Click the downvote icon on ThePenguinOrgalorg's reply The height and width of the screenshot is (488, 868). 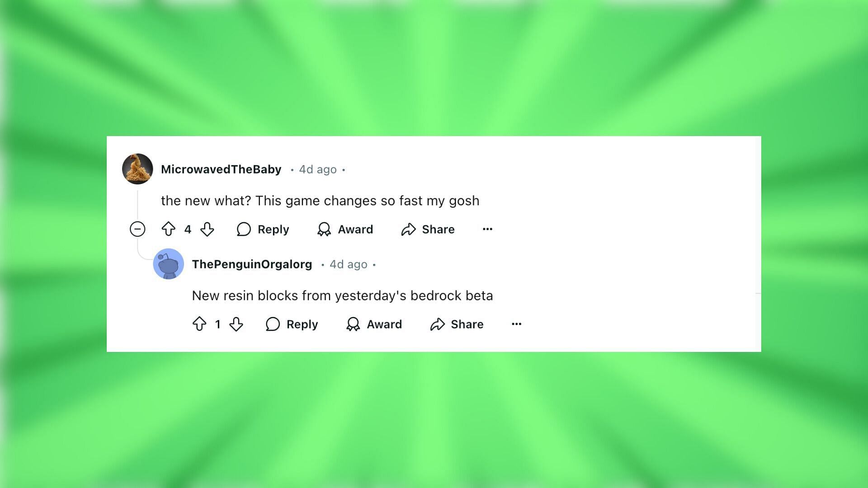coord(236,324)
